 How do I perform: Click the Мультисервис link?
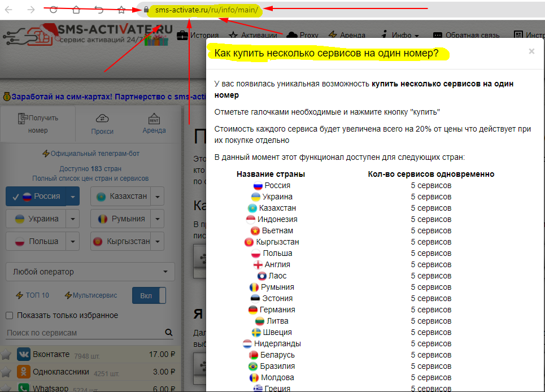(x=91, y=295)
